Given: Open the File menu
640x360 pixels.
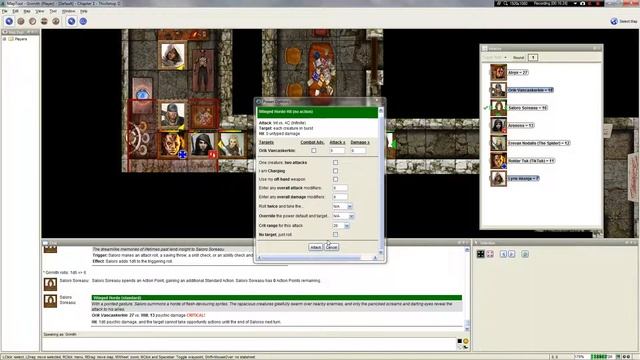Looking at the screenshot, I should (x=4, y=11).
